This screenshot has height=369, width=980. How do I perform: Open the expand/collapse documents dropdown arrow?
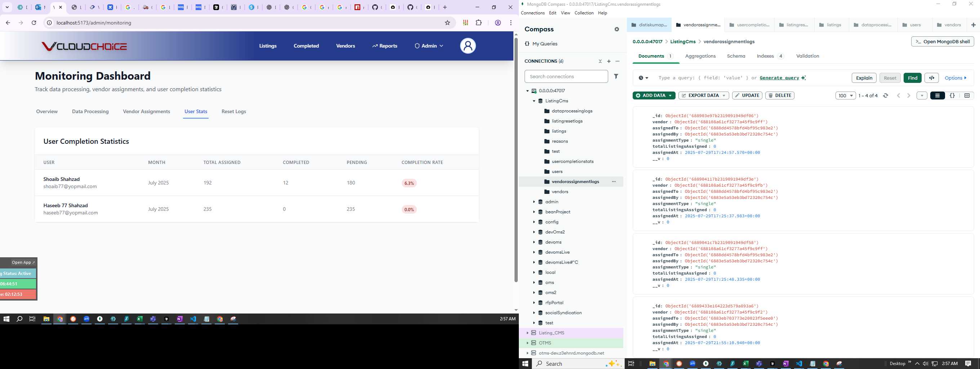coord(922,95)
